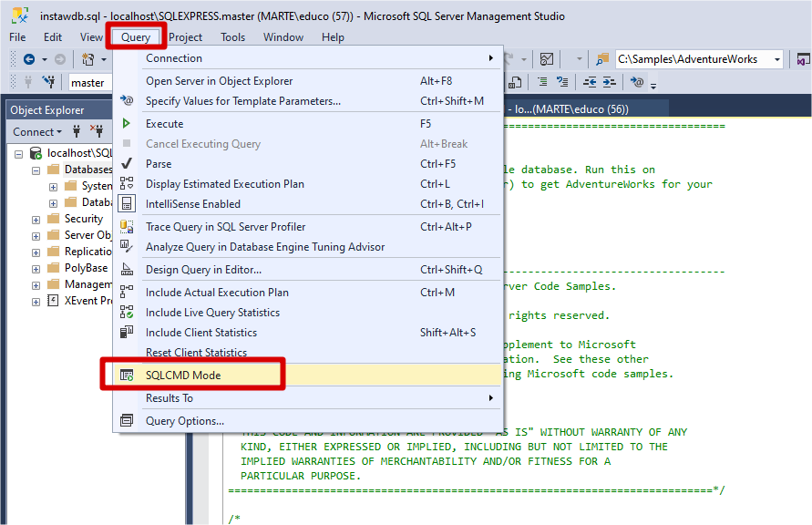Screen dimensions: 812x525
Task: Open the Project menu
Action: (185, 37)
